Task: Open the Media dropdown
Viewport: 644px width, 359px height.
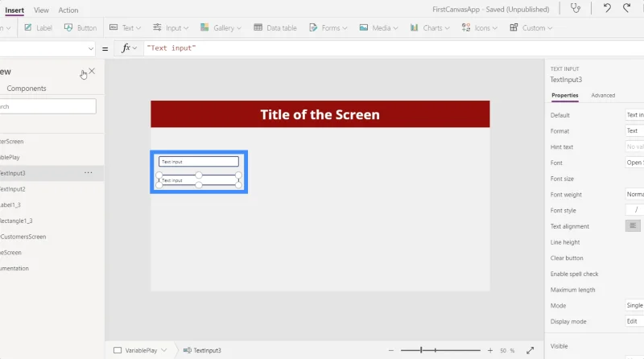Action: [378, 28]
